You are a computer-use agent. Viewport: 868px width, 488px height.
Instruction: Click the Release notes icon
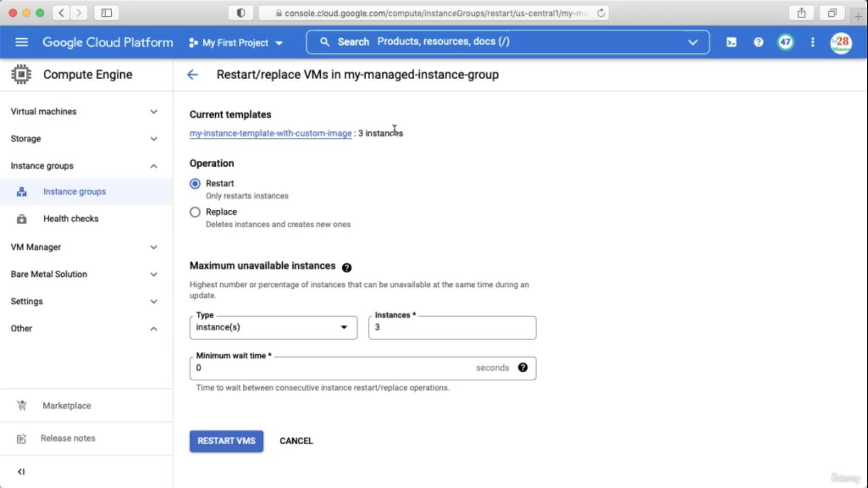pyautogui.click(x=21, y=439)
